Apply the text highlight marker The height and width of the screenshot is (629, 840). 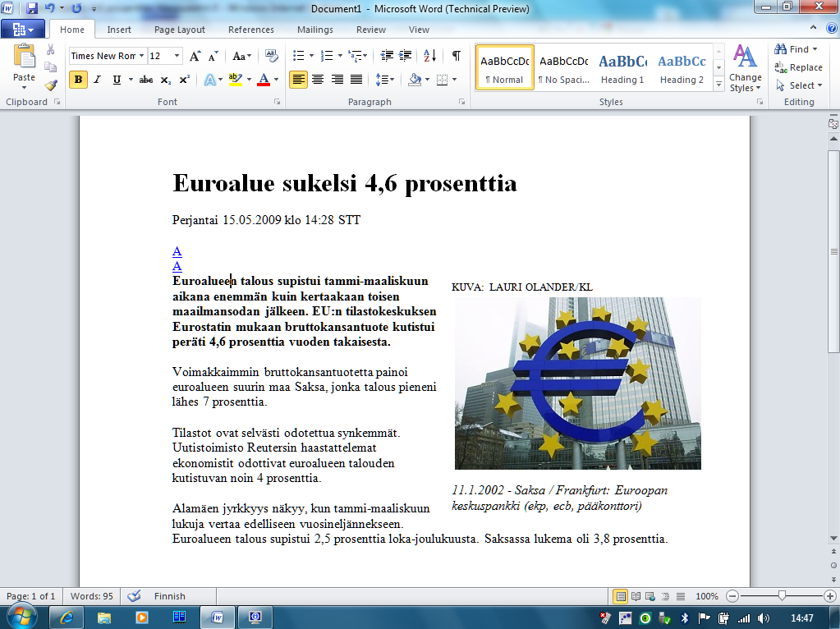(235, 80)
